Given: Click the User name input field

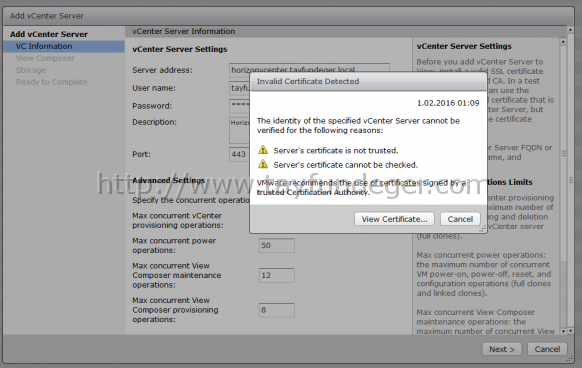Looking at the screenshot, I should [x=239, y=88].
